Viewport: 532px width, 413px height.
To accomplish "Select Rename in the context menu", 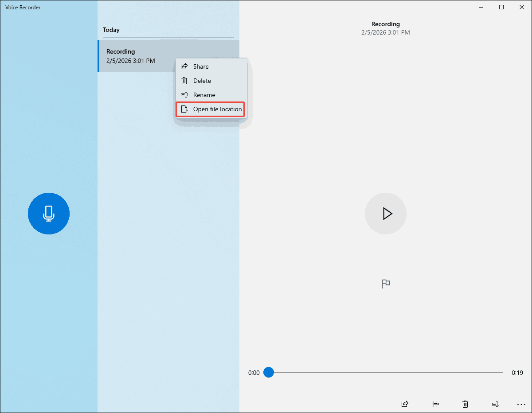I will 204,95.
